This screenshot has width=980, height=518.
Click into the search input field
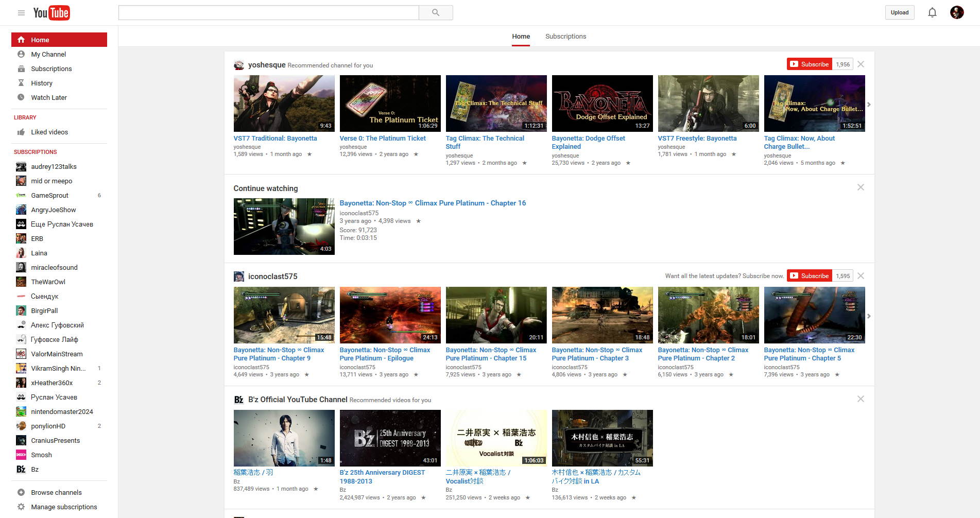point(268,12)
